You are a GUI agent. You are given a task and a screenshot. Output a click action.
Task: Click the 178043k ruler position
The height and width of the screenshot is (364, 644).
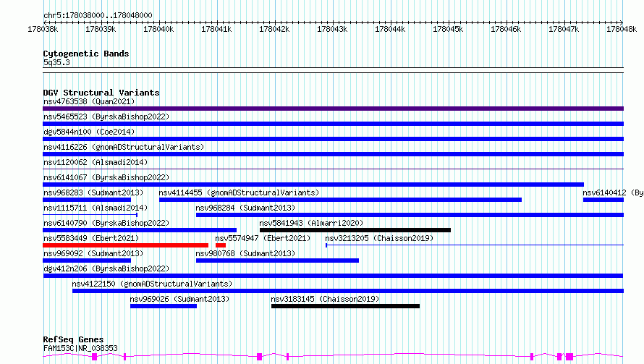tap(332, 29)
